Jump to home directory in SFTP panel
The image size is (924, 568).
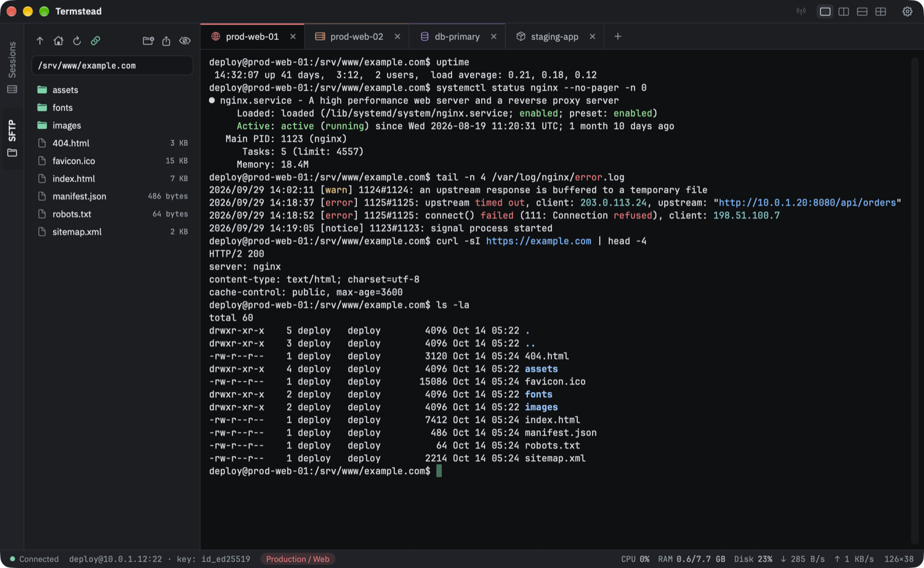(x=58, y=41)
